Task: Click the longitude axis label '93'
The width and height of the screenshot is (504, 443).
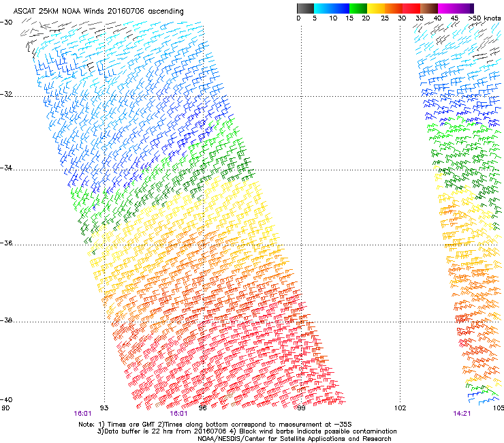Action: coord(104,408)
